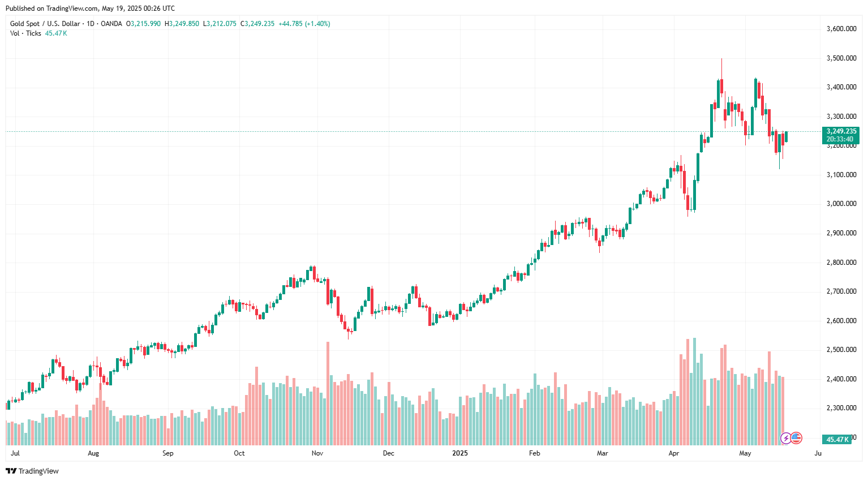Click the low value 3,212.075 in the legend

tap(221, 24)
